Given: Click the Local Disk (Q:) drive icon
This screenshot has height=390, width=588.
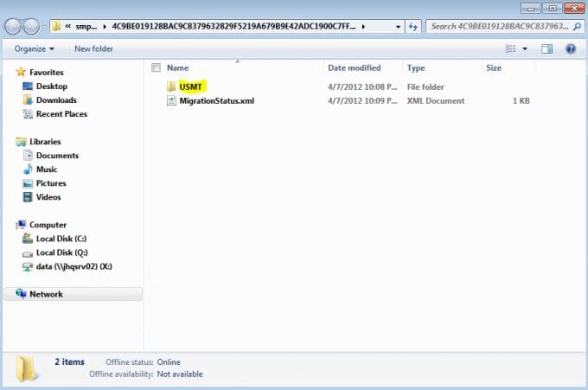Looking at the screenshot, I should [x=28, y=254].
